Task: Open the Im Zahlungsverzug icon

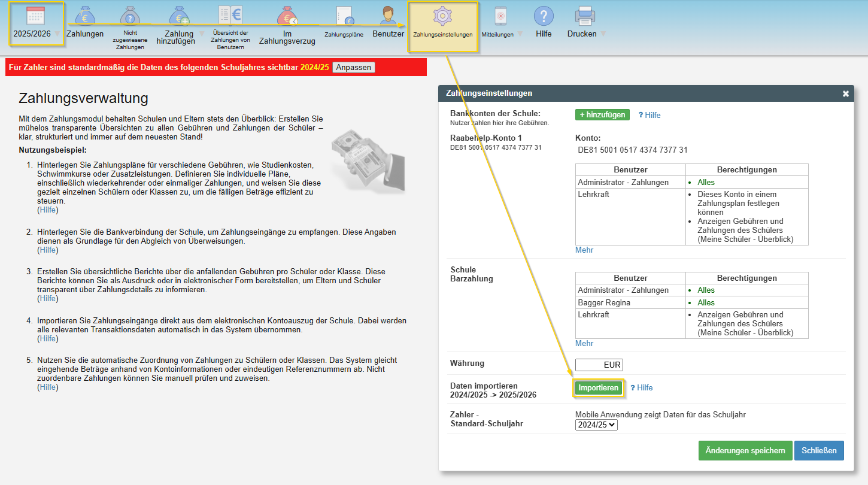Action: 287,16
